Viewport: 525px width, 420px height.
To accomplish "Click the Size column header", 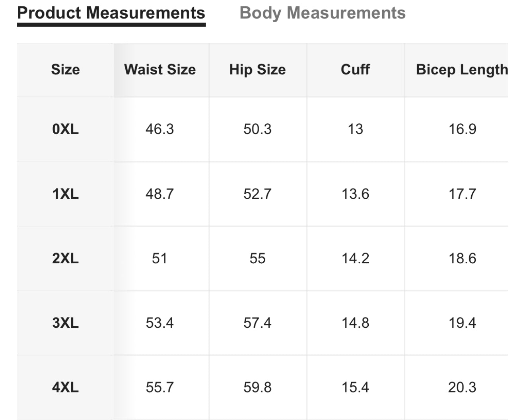I will 65,70.
